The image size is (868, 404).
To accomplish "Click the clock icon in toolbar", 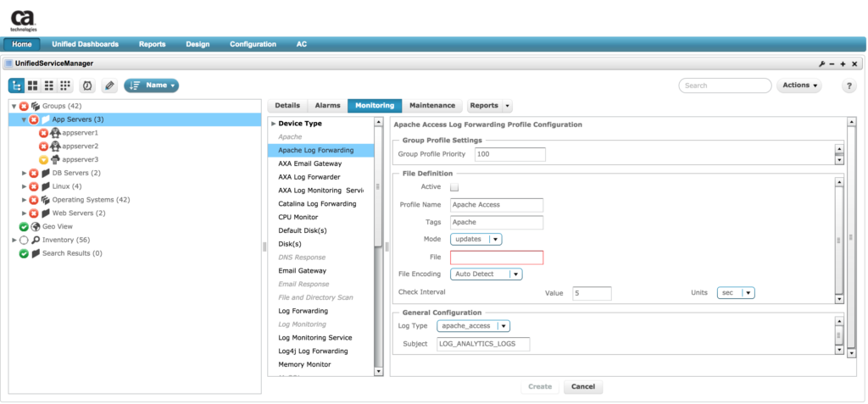I will point(86,86).
